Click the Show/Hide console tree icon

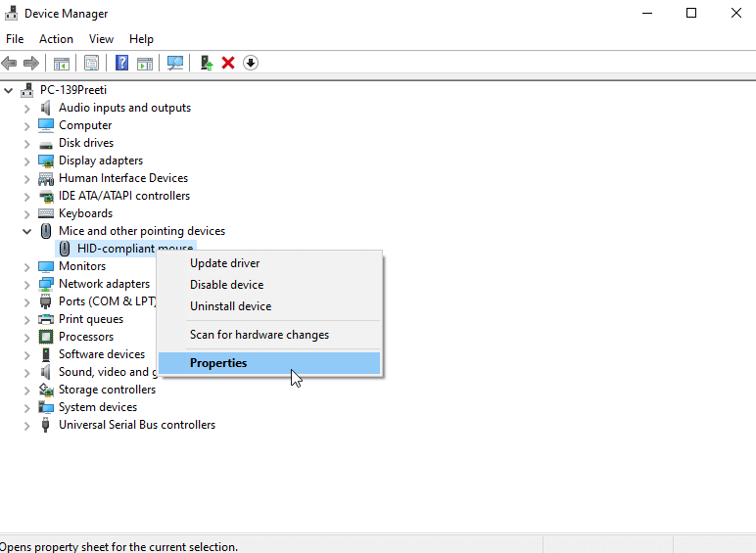62,63
